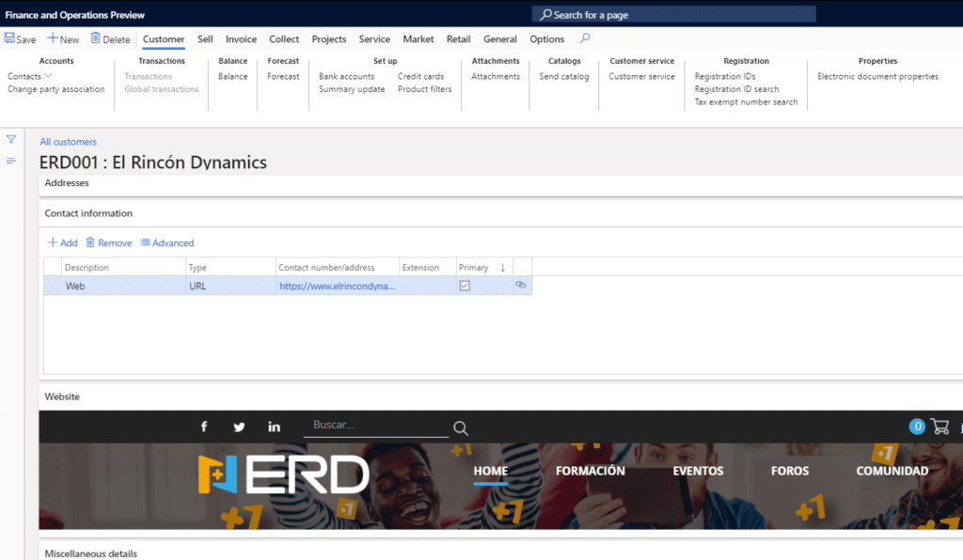Switch to the Customer tab

pos(164,39)
